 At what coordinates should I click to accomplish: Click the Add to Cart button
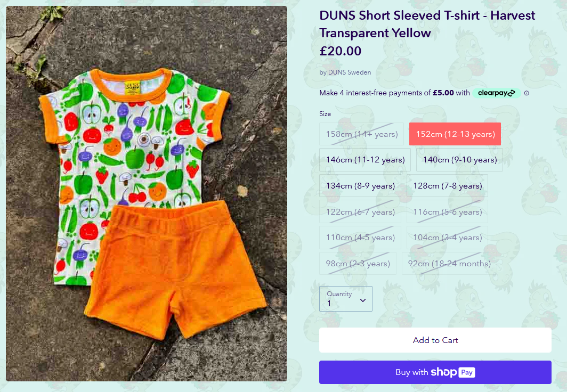tap(435, 340)
